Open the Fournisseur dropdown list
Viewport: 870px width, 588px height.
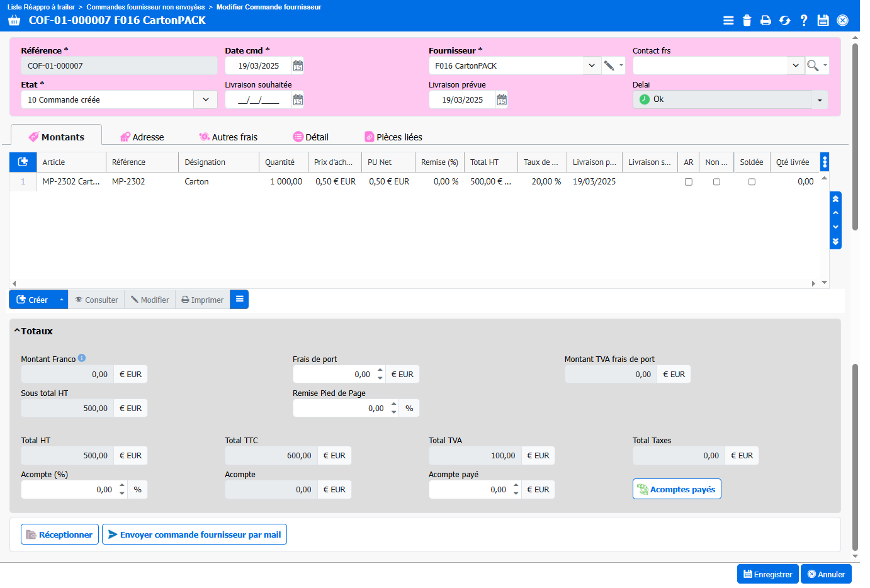(592, 65)
